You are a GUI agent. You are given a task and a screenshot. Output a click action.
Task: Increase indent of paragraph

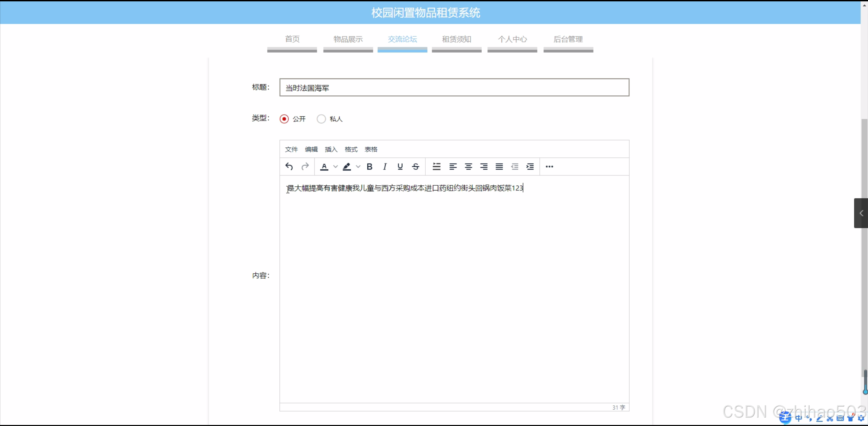pos(530,166)
